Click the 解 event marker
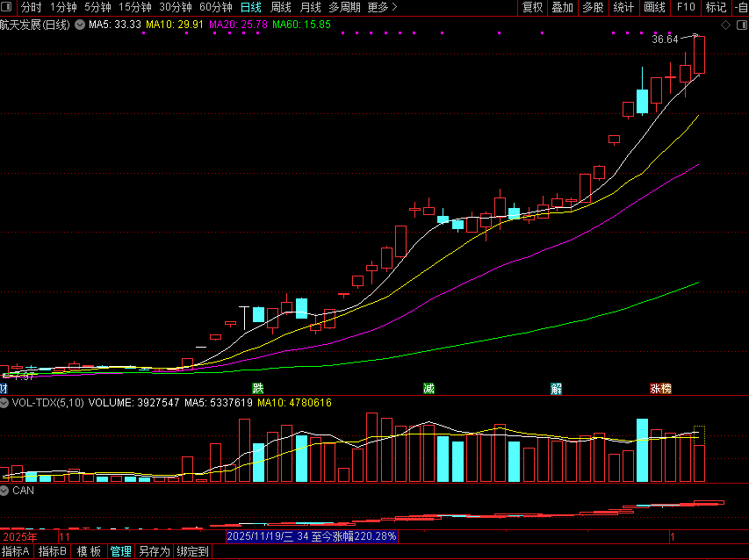Image resolution: width=749 pixels, height=560 pixels. [x=556, y=389]
